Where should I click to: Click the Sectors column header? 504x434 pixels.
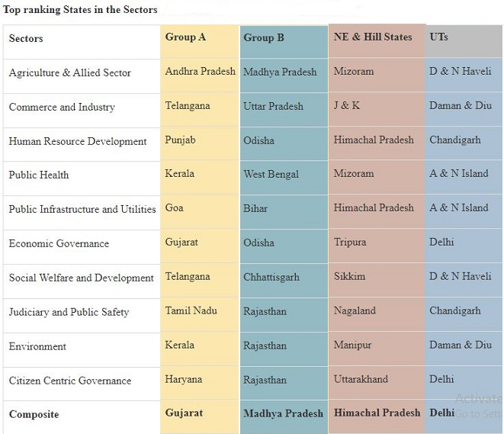26,39
